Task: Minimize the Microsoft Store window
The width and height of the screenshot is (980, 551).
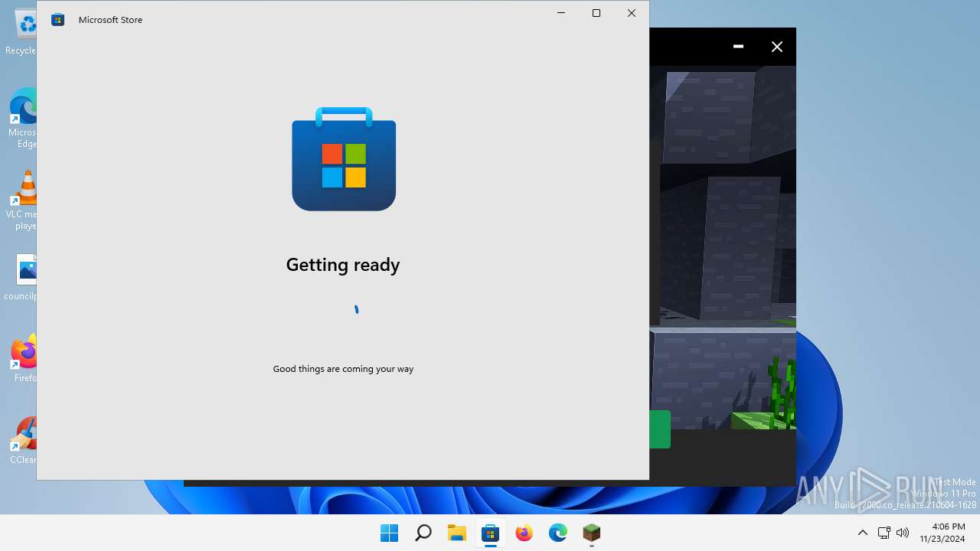Action: [561, 13]
